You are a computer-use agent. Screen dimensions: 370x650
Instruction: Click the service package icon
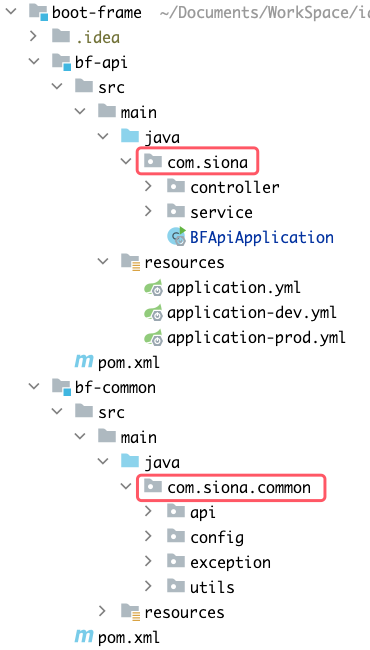(x=176, y=211)
